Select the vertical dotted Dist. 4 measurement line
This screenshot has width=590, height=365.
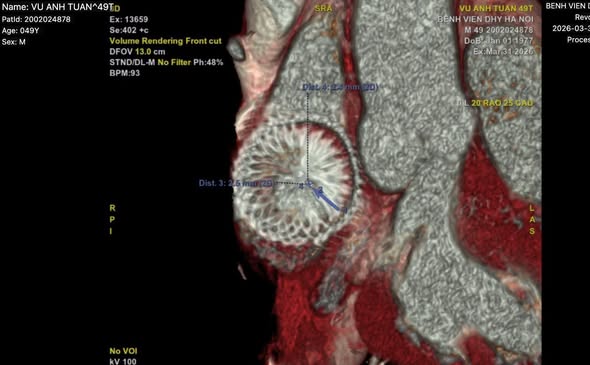point(308,137)
